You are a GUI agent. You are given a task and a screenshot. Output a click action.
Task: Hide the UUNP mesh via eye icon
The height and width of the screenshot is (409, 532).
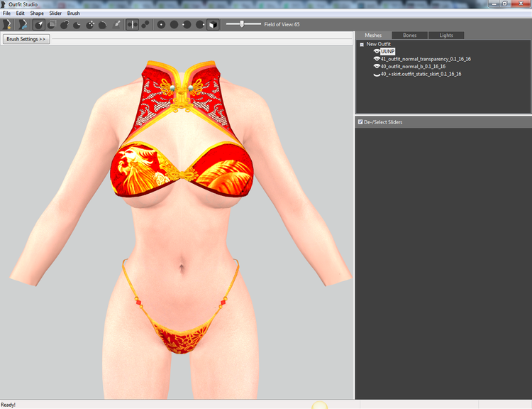(x=377, y=52)
